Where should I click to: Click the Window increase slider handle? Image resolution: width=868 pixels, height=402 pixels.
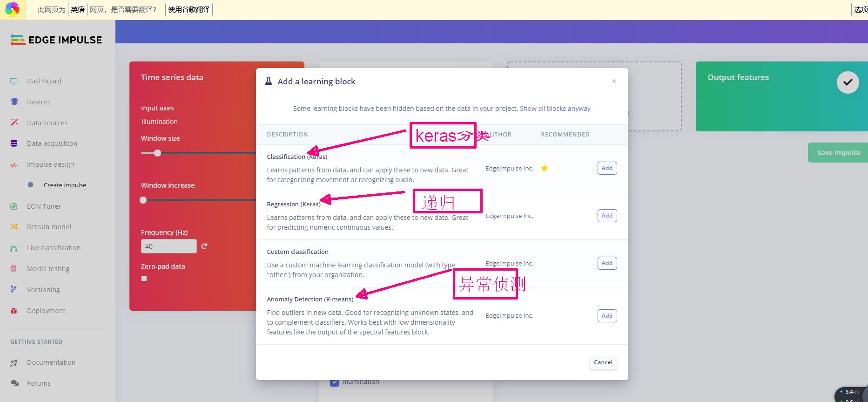point(143,200)
